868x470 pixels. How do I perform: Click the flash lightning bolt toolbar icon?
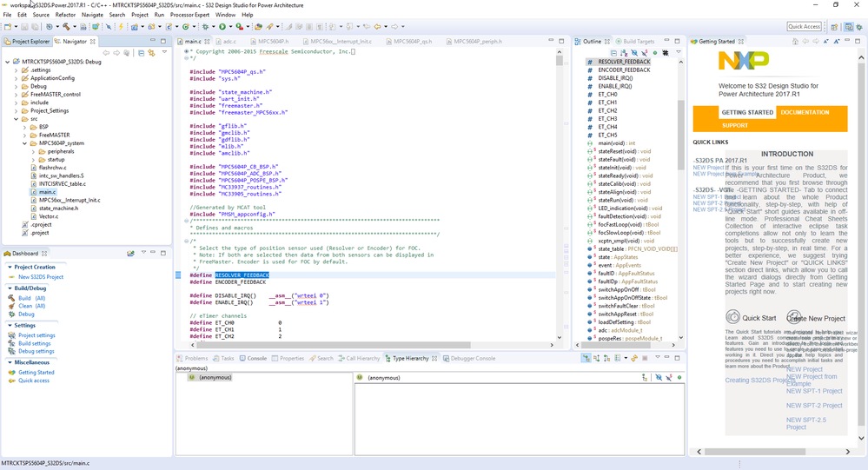point(121,26)
